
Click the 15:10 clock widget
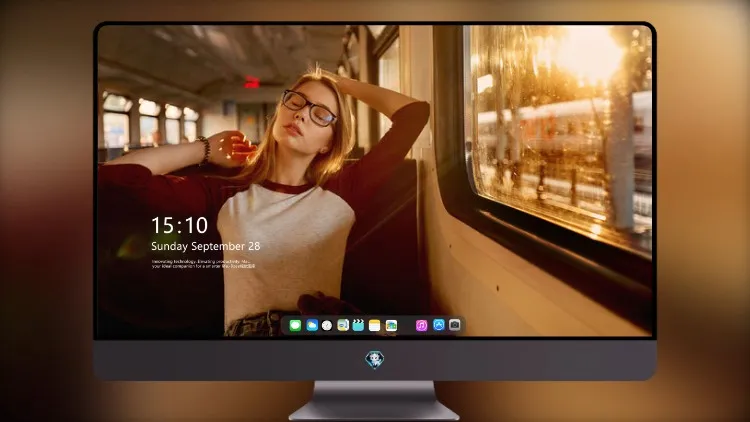[179, 225]
